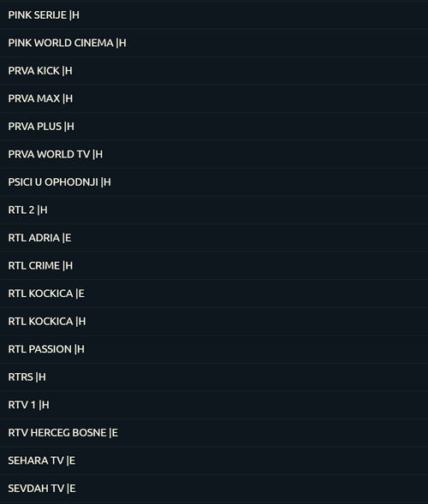
Task: Play RTL PASSION |H channel
Action: coord(214,349)
